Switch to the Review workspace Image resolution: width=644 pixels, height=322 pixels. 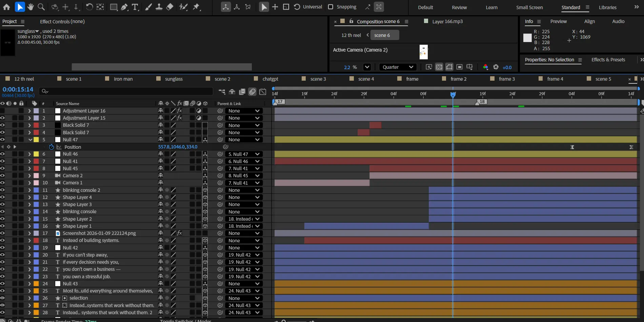point(459,7)
